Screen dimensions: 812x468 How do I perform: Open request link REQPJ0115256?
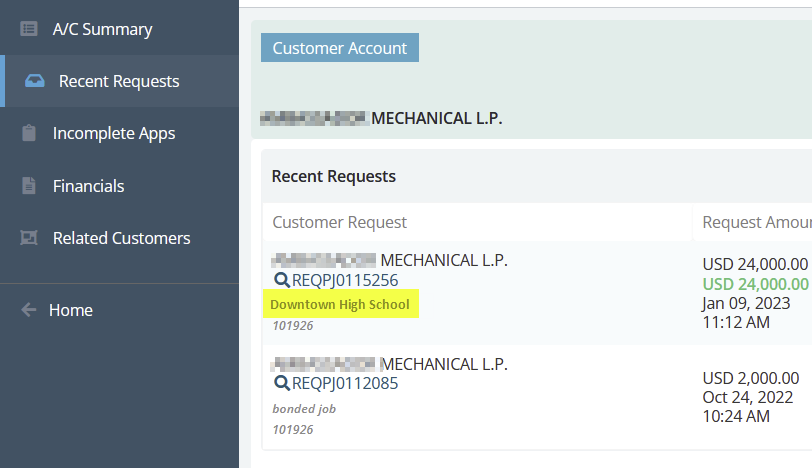(345, 280)
